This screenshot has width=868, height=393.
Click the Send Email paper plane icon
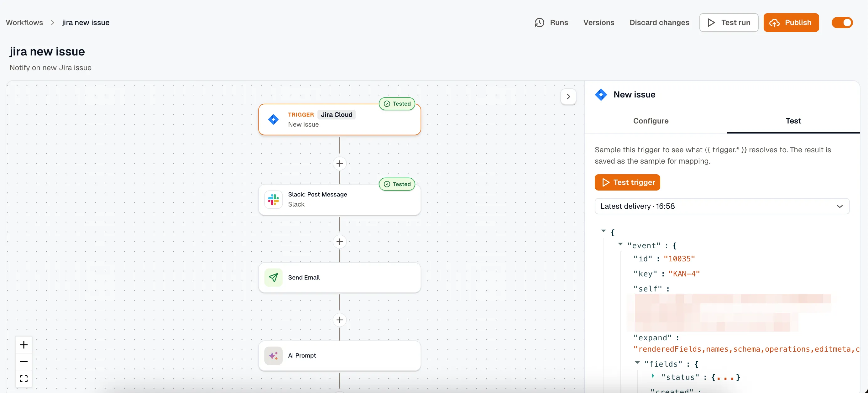273,277
